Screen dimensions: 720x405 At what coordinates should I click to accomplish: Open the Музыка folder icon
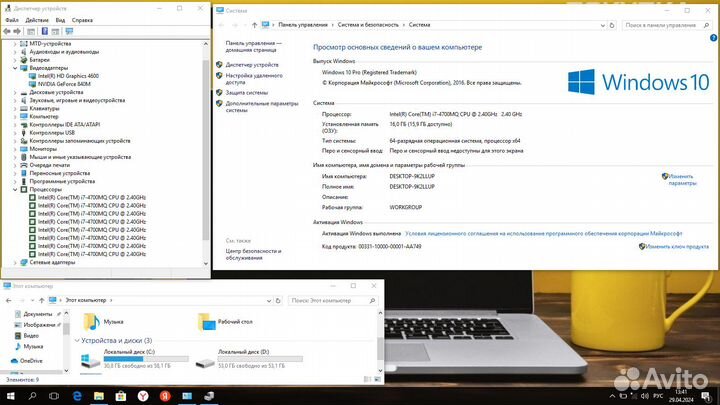pos(91,322)
